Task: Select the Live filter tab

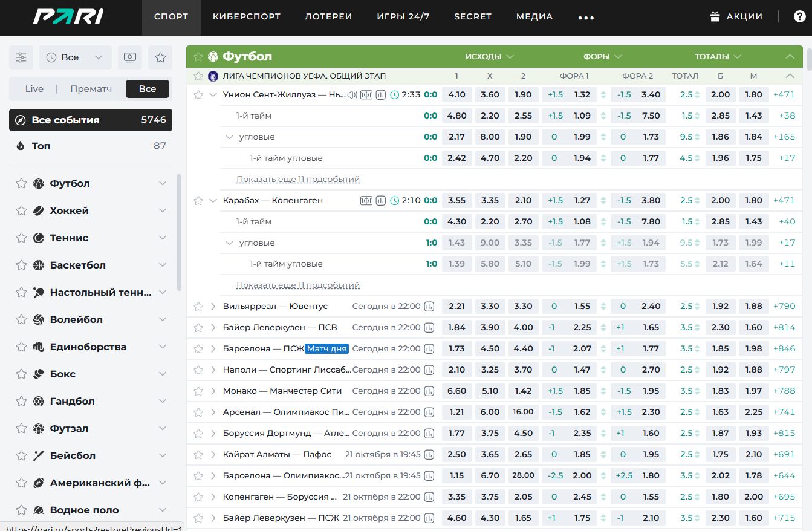Action: pyautogui.click(x=34, y=89)
